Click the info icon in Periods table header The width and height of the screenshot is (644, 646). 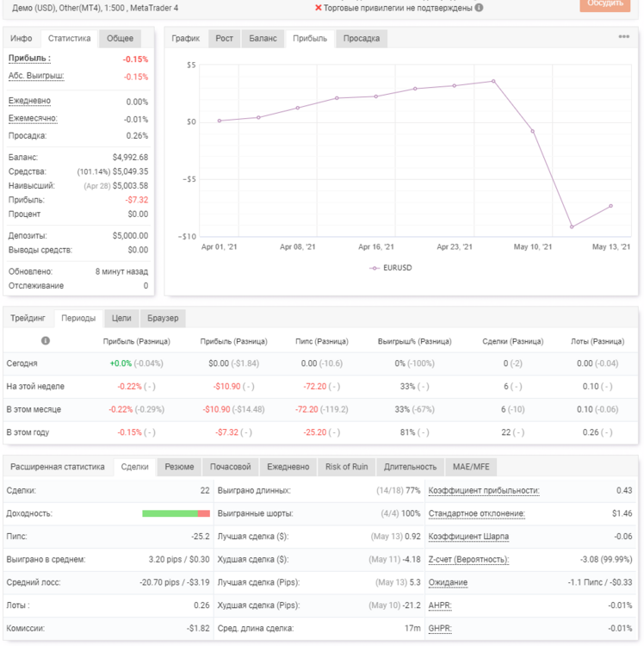pyautogui.click(x=46, y=341)
